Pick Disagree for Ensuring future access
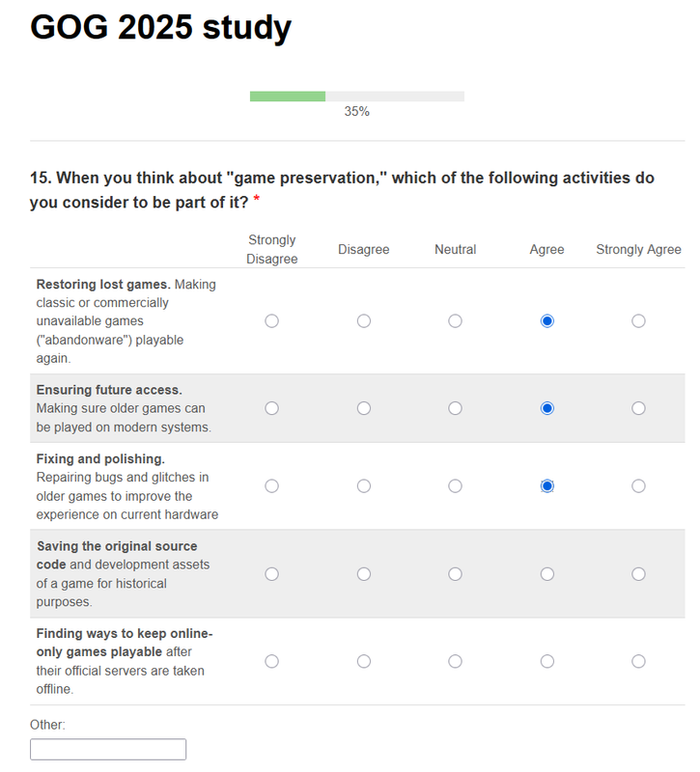The image size is (700, 772). click(x=364, y=408)
